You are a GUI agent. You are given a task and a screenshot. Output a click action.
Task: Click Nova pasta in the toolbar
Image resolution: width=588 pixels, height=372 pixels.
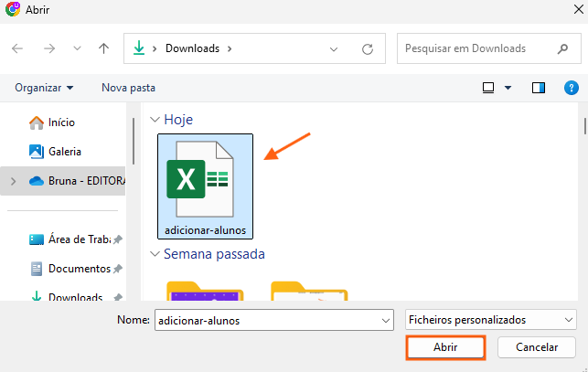[128, 88]
